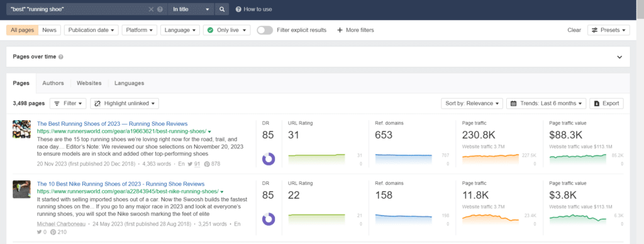644x244 pixels.
Task: Click Page traffic value 11.8K
Action: [x=476, y=195]
